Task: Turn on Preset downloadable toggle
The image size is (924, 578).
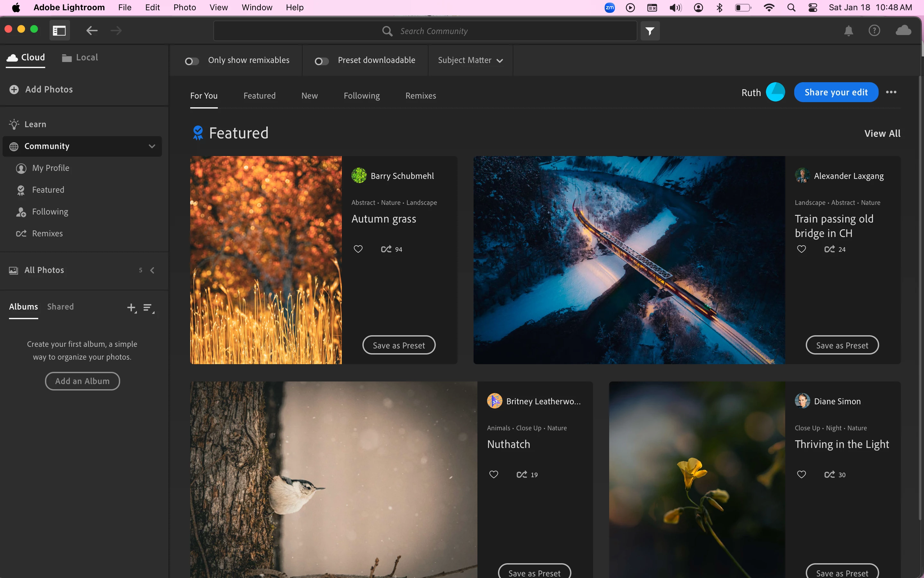Action: pos(321,61)
